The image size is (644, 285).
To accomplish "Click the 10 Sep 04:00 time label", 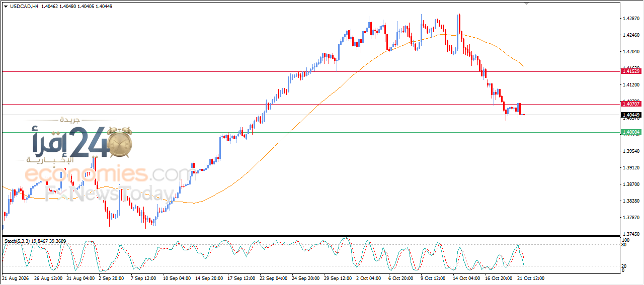I will click(x=177, y=278).
